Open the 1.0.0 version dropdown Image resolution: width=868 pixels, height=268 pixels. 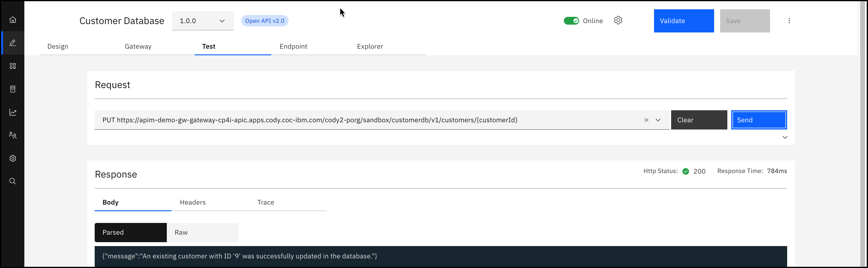click(x=203, y=21)
